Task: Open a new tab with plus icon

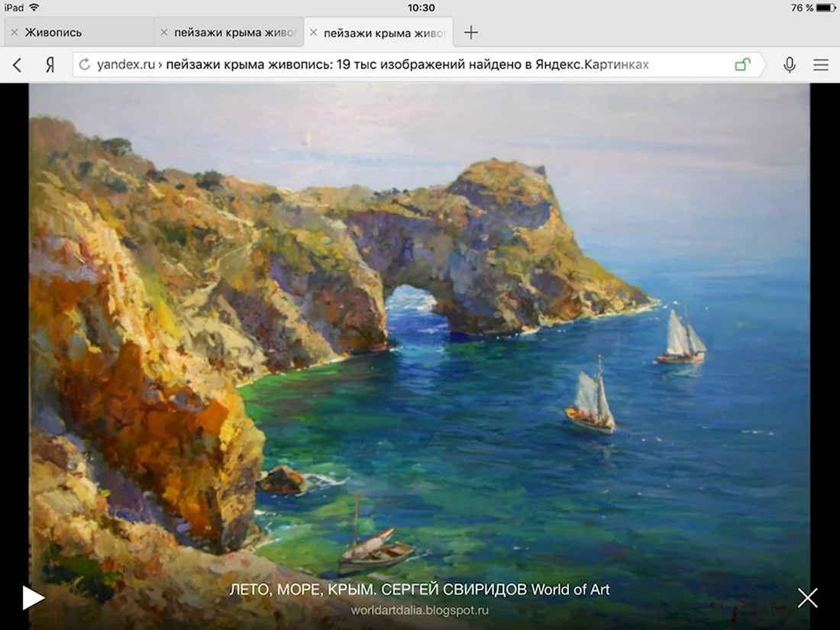Action: pyautogui.click(x=471, y=33)
